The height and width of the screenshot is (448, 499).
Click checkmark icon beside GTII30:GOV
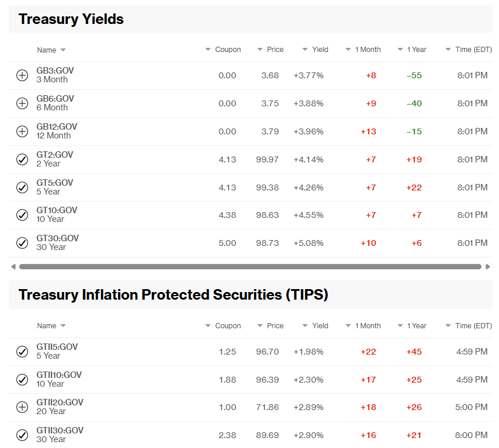[x=22, y=435]
